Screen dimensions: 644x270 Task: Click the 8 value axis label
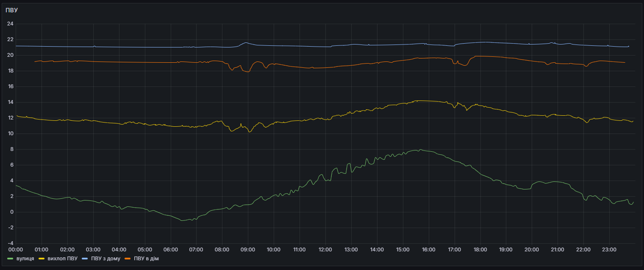[x=12, y=149]
